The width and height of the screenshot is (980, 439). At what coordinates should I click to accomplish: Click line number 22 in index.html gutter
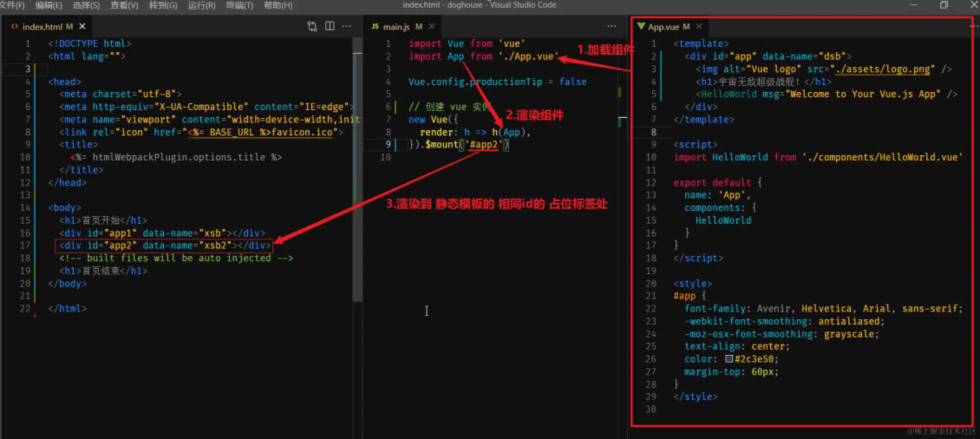coord(25,308)
